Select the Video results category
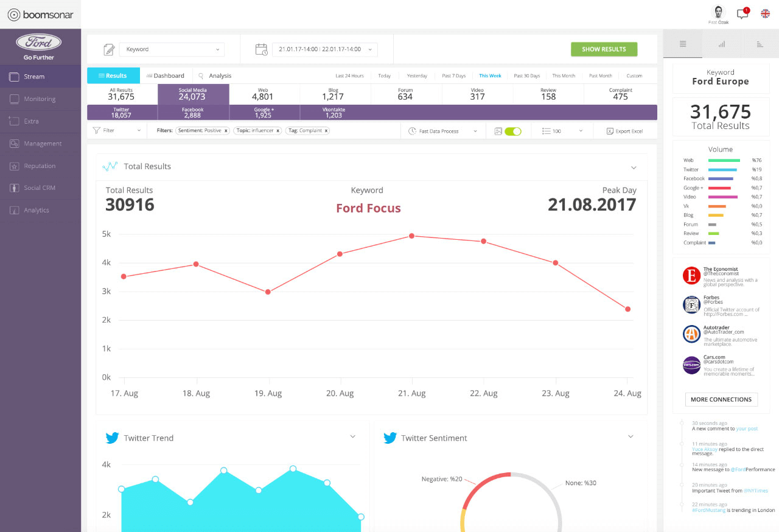 coord(477,94)
